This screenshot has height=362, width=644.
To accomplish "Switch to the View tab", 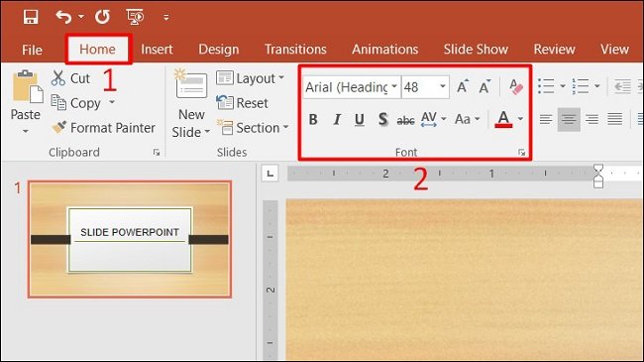I will click(x=614, y=50).
